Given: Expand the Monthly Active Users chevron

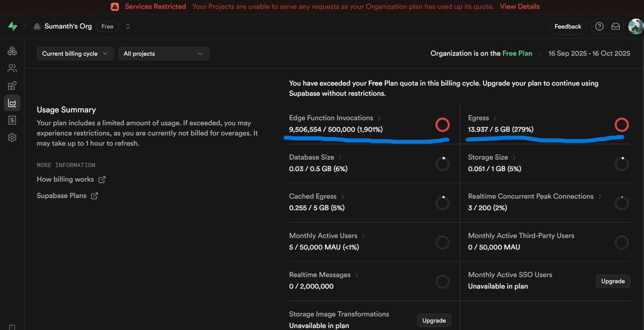Looking at the screenshot, I should (363, 236).
